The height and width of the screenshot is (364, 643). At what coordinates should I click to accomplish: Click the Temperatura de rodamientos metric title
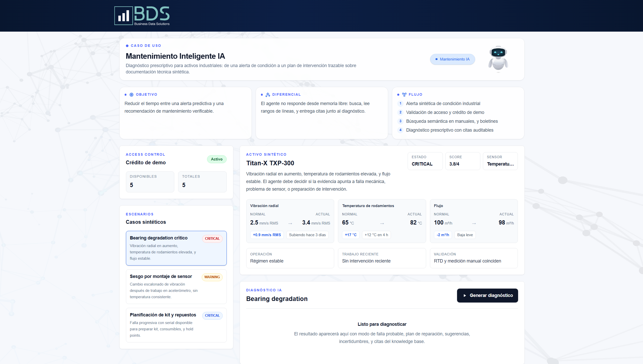tap(368, 206)
